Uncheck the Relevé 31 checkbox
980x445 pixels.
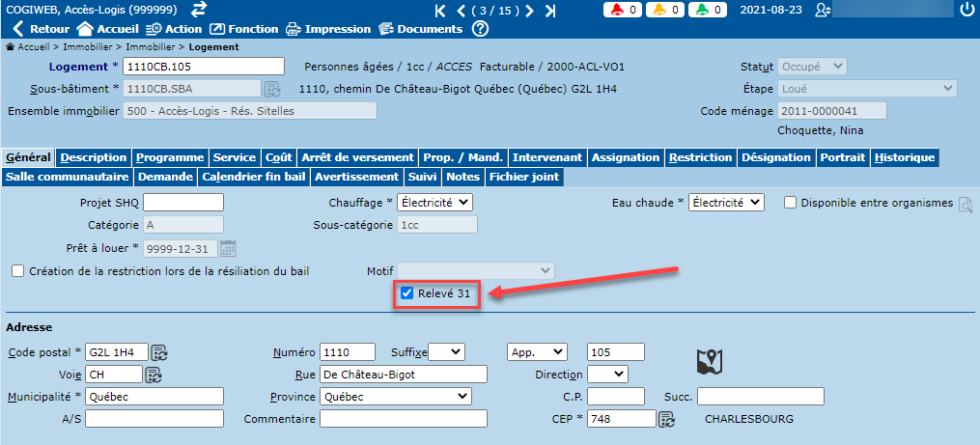pyautogui.click(x=406, y=293)
